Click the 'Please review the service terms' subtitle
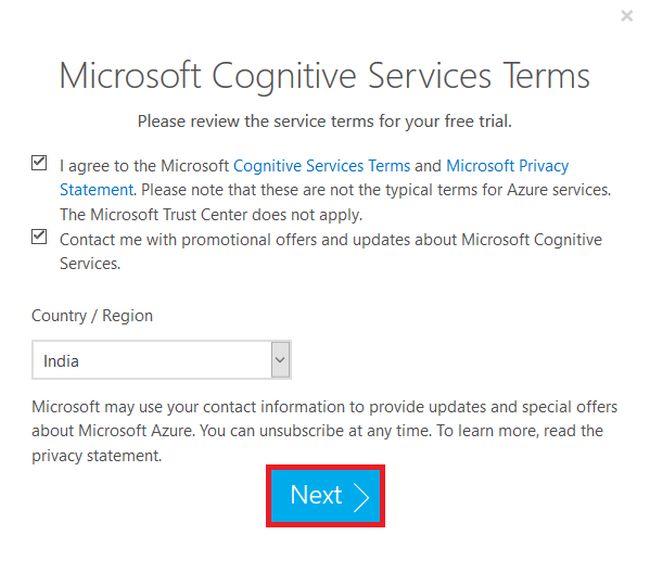Image resolution: width=650 pixels, height=561 pixels. [x=324, y=121]
